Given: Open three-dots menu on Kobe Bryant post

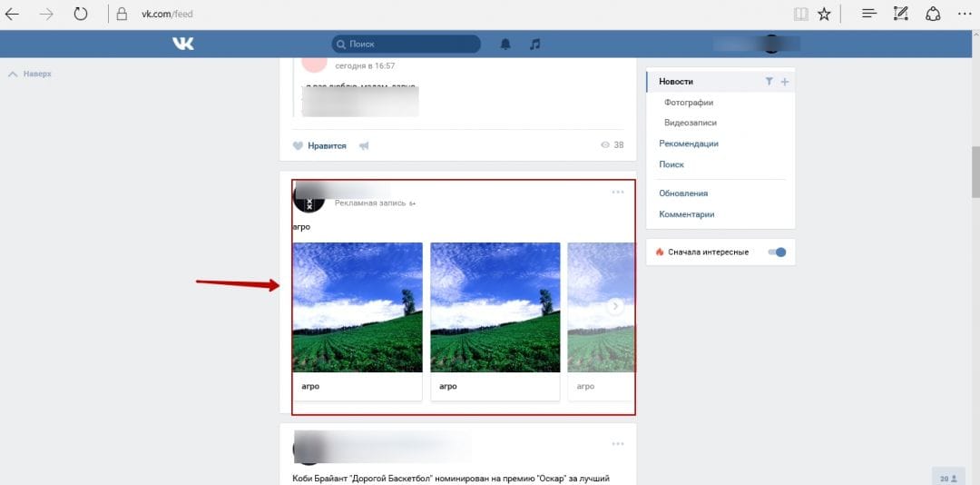Looking at the screenshot, I should [618, 443].
